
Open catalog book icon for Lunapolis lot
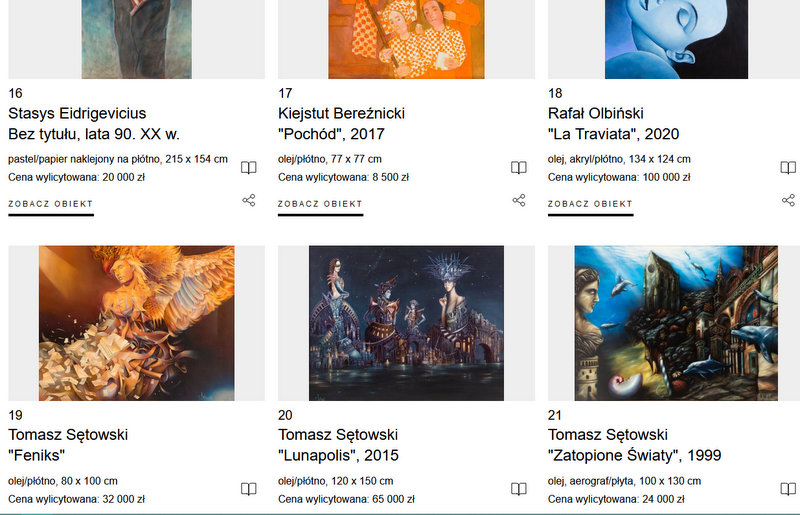tap(518, 489)
